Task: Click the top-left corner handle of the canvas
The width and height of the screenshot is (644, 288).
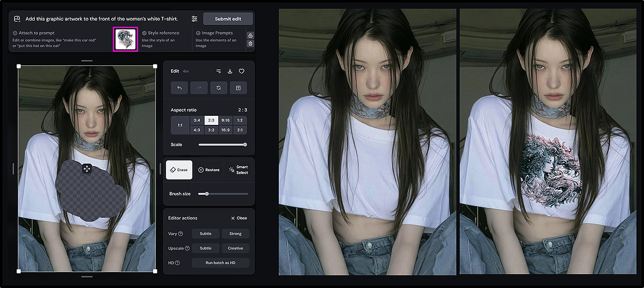Action: coord(19,66)
